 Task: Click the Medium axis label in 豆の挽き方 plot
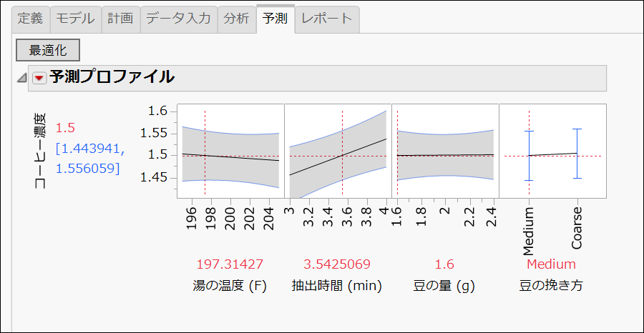click(x=529, y=231)
